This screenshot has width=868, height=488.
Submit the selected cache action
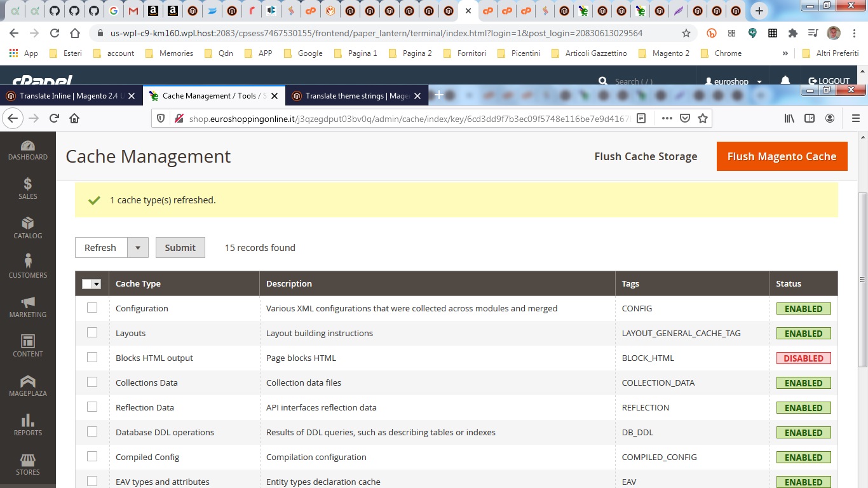(x=180, y=247)
